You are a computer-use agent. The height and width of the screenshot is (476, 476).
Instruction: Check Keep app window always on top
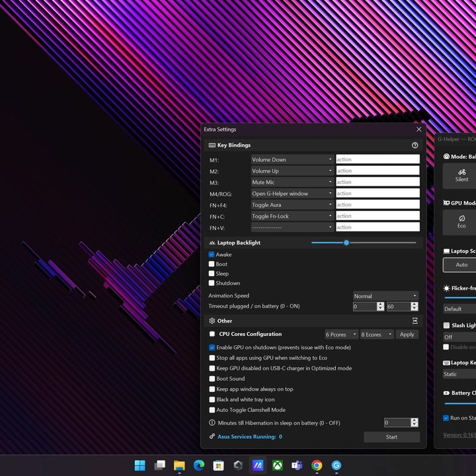pyautogui.click(x=212, y=389)
